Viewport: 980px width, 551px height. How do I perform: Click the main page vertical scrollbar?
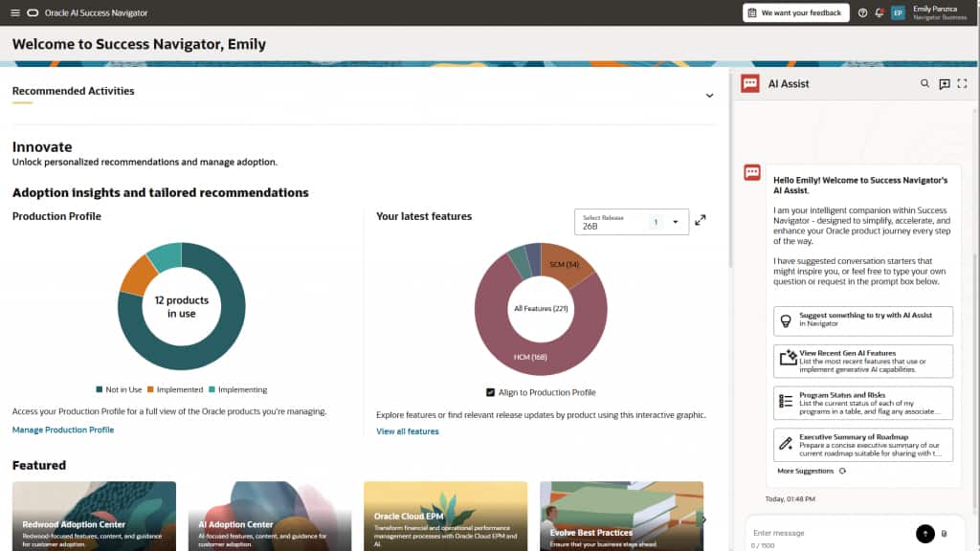click(x=728, y=168)
